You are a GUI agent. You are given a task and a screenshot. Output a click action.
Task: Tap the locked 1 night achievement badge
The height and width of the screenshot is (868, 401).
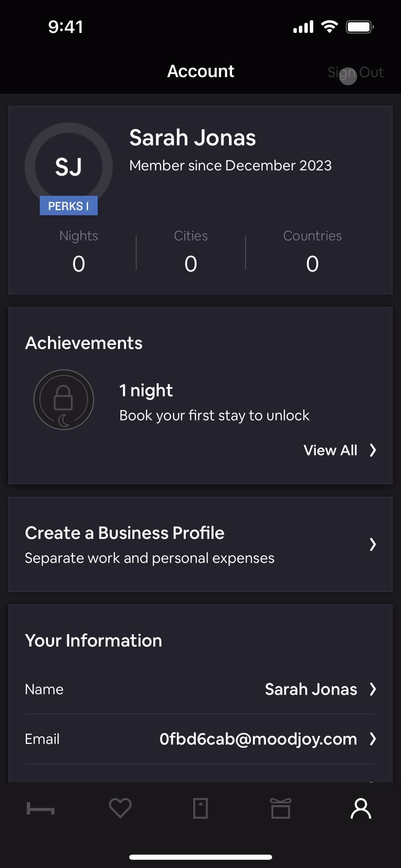[x=64, y=400]
